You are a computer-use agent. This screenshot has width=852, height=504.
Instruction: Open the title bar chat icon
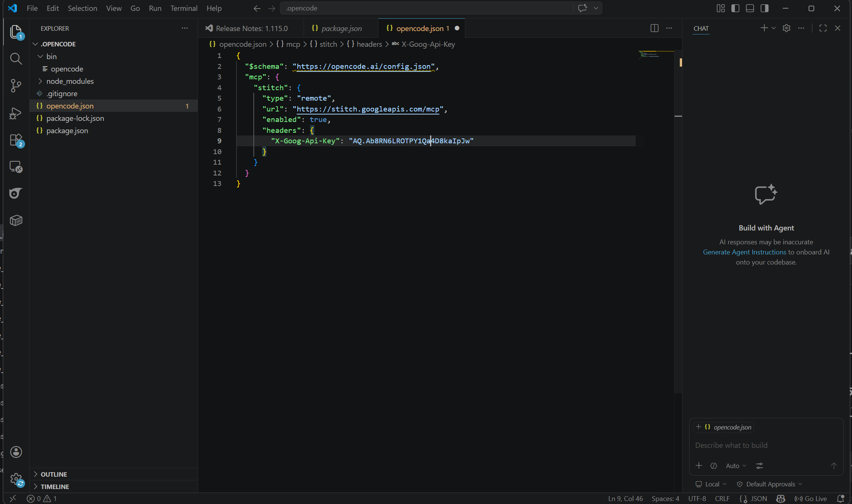coord(582,8)
